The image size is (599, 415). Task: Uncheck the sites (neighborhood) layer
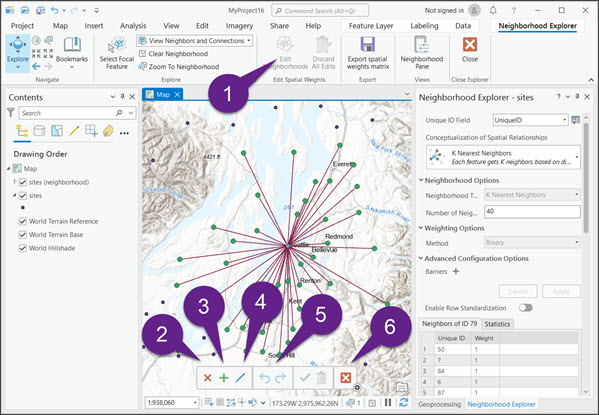23,182
